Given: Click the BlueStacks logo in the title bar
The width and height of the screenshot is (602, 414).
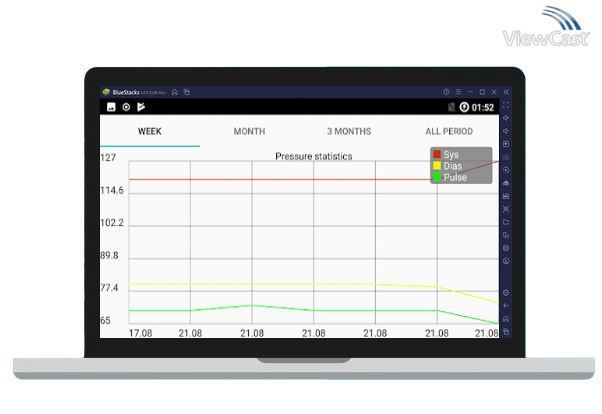Looking at the screenshot, I should (106, 92).
